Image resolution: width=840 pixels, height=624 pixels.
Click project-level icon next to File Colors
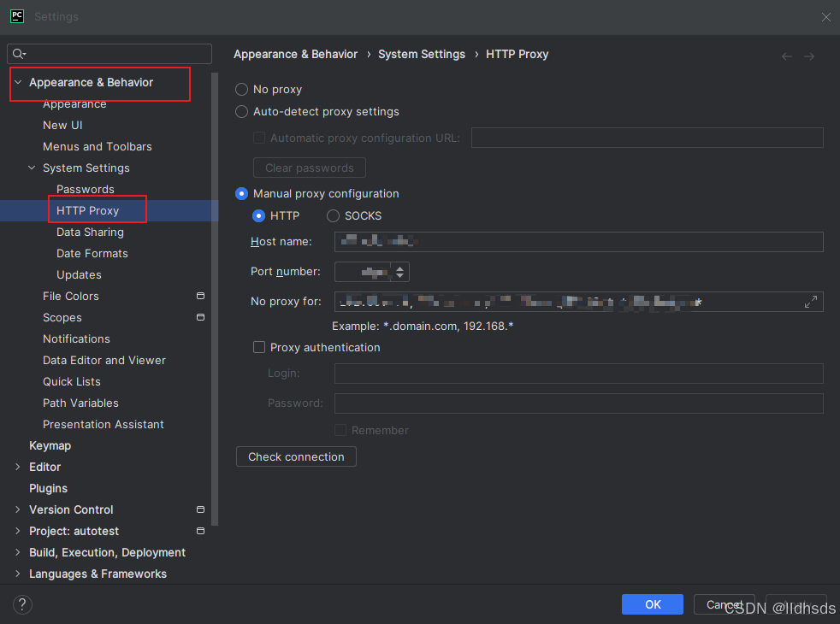pos(200,296)
